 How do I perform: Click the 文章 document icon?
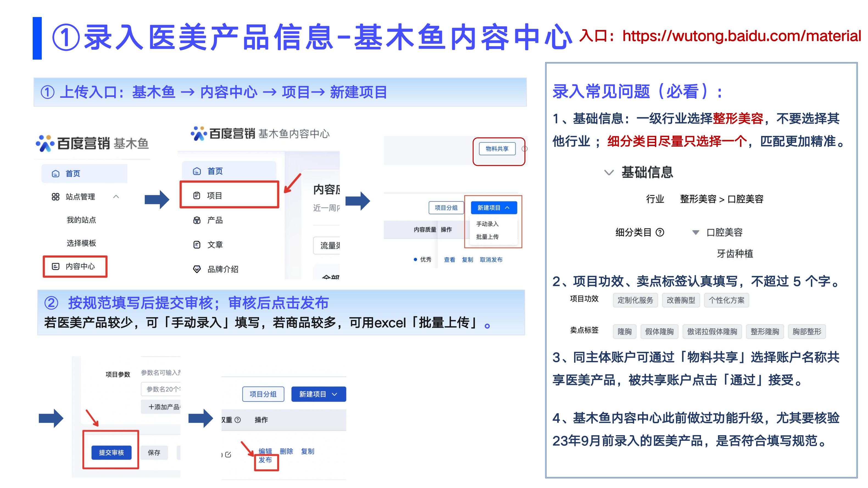click(x=197, y=245)
